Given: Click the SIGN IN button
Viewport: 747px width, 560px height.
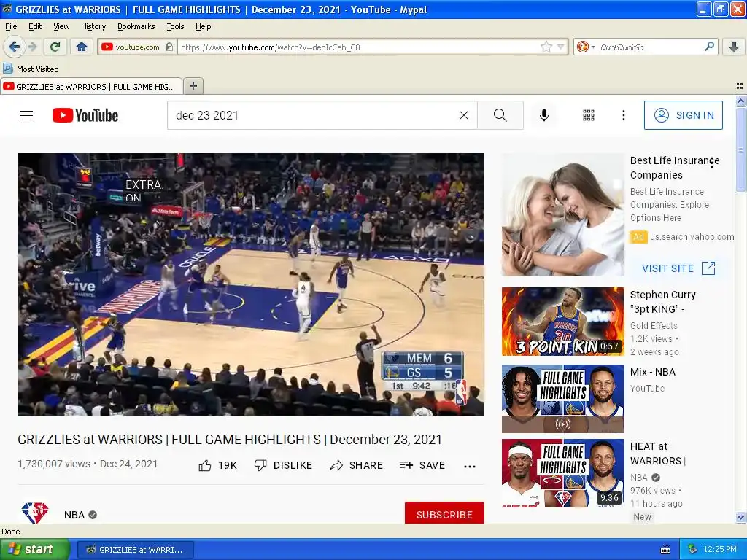Looking at the screenshot, I should click(x=683, y=115).
